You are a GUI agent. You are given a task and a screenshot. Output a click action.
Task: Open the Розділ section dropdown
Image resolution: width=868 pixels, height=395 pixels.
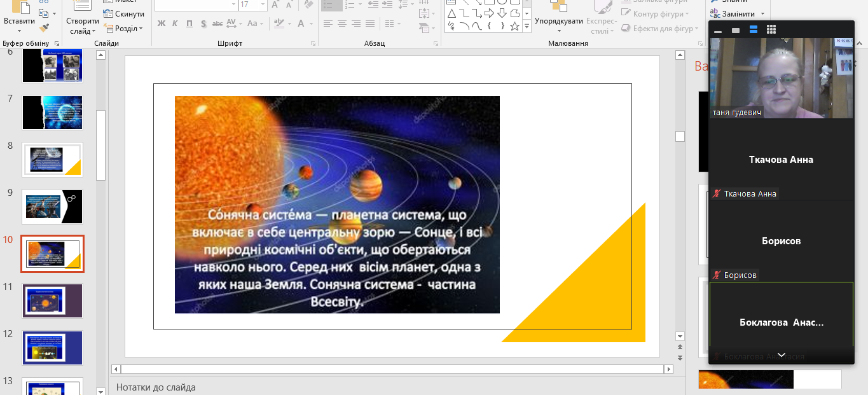[x=124, y=29]
